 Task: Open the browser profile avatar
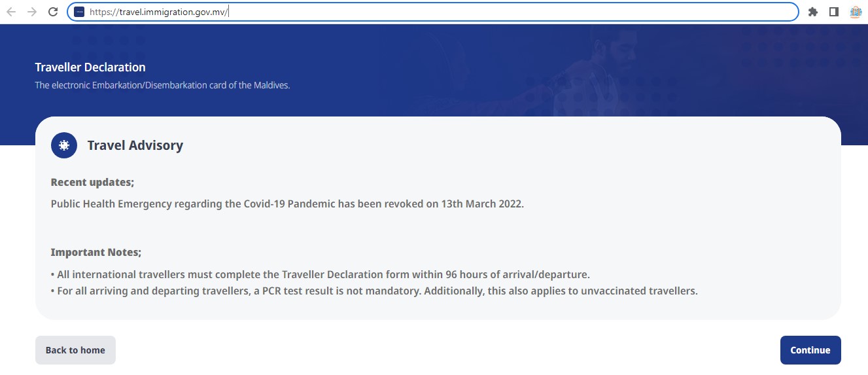(855, 12)
